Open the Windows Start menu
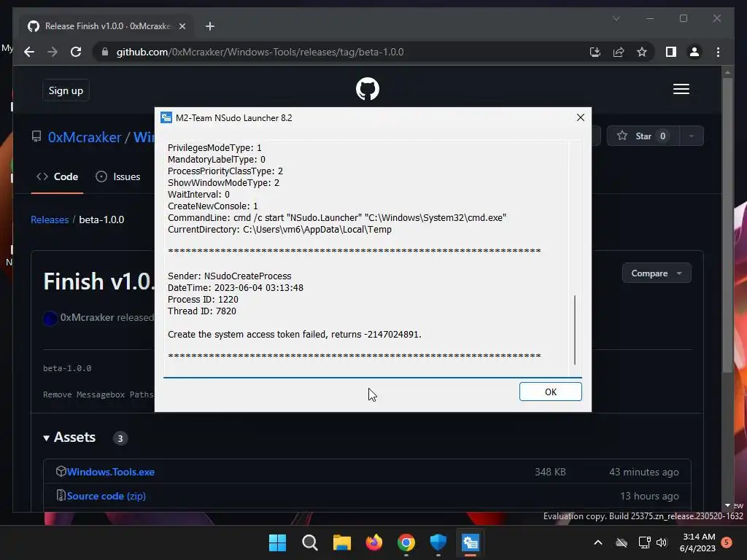Viewport: 747px width, 560px height. [277, 542]
